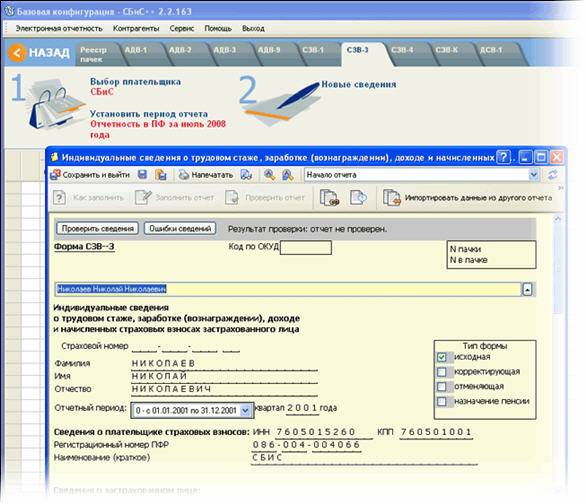Open the Сервис menu
The height and width of the screenshot is (504, 586).
pos(182,28)
